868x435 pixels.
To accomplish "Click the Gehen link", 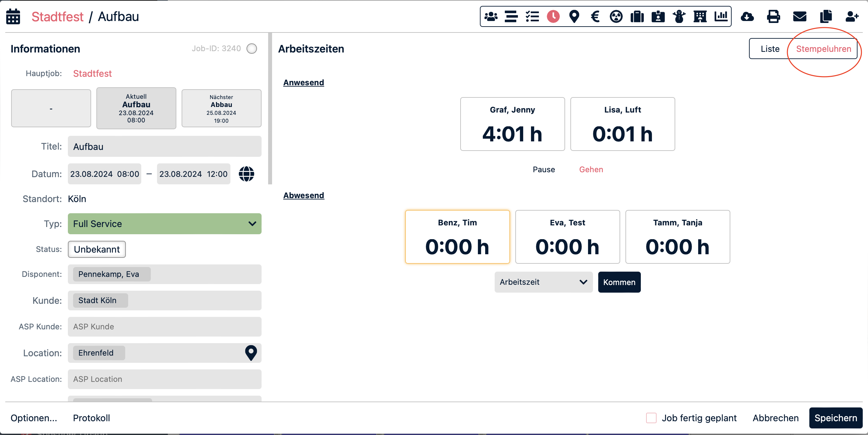I will coord(591,169).
